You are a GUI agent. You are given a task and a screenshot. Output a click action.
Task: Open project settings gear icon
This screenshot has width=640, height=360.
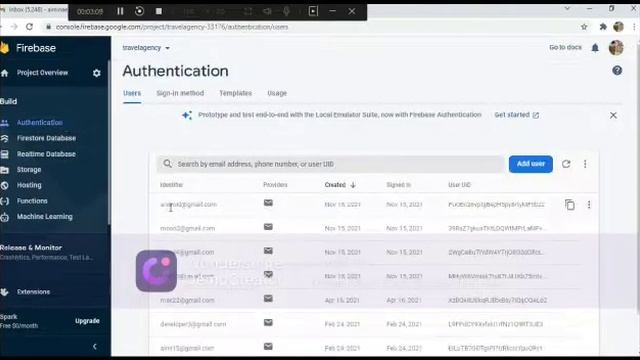96,73
